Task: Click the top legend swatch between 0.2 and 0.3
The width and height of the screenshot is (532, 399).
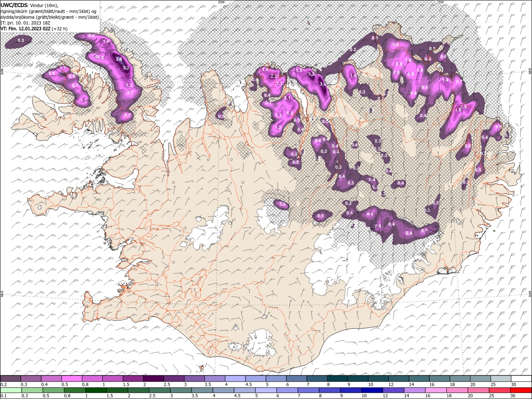Action: coord(10,379)
